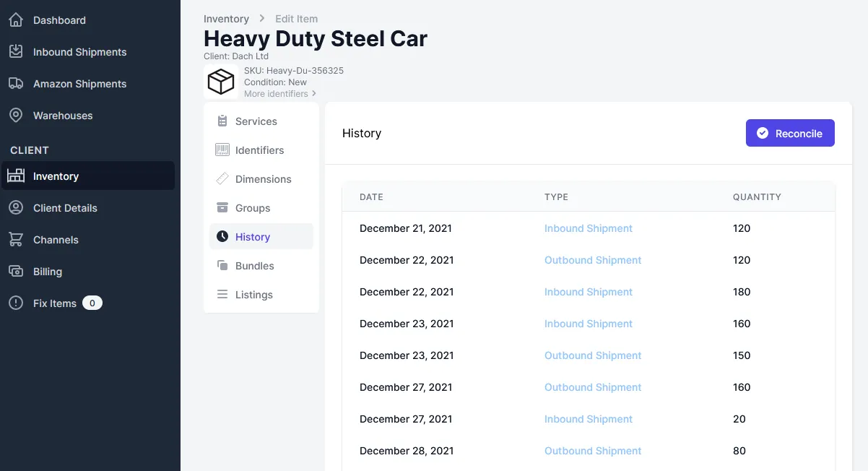Open Outbound Shipment link with quantity 150
Image resolution: width=868 pixels, height=471 pixels.
(x=593, y=355)
